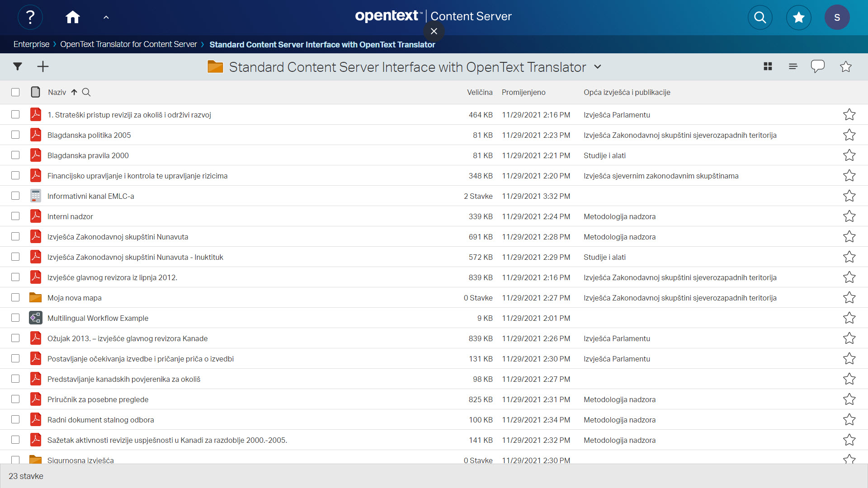
Task: Open the search magnifier in header
Action: point(760,17)
